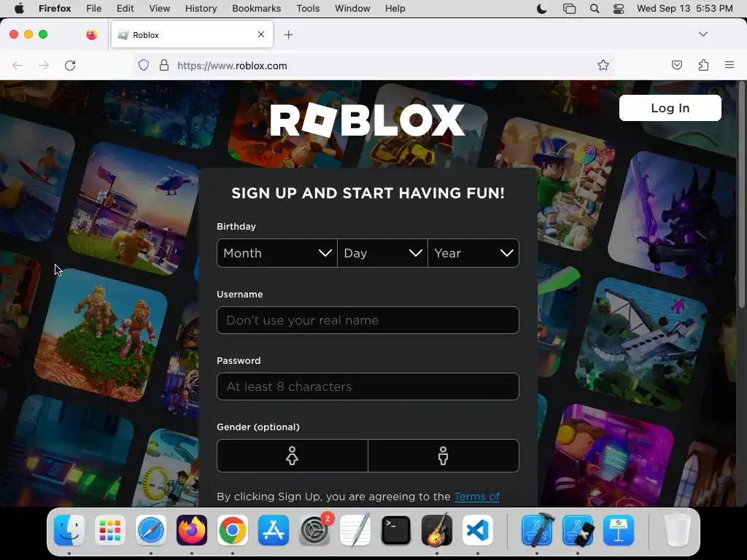The image size is (747, 560).
Task: Click the page vertical scrollbar
Action: 741,194
